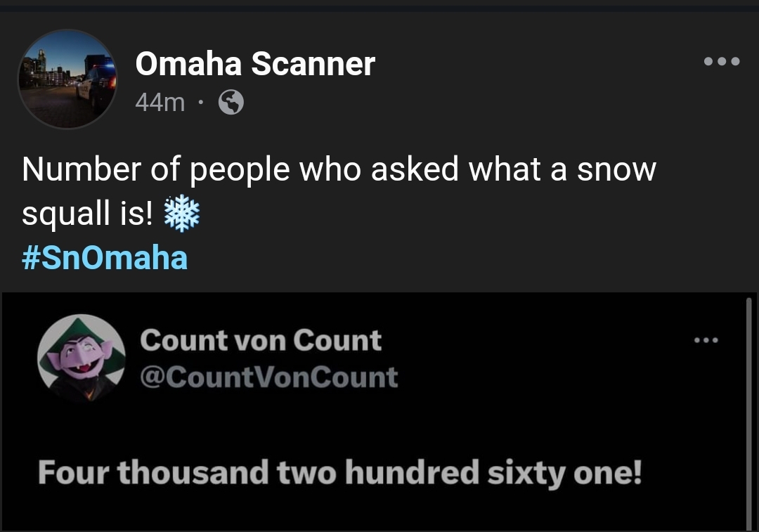Image resolution: width=759 pixels, height=532 pixels.
Task: Click the 'squall is!' caption text
Action: (x=87, y=214)
